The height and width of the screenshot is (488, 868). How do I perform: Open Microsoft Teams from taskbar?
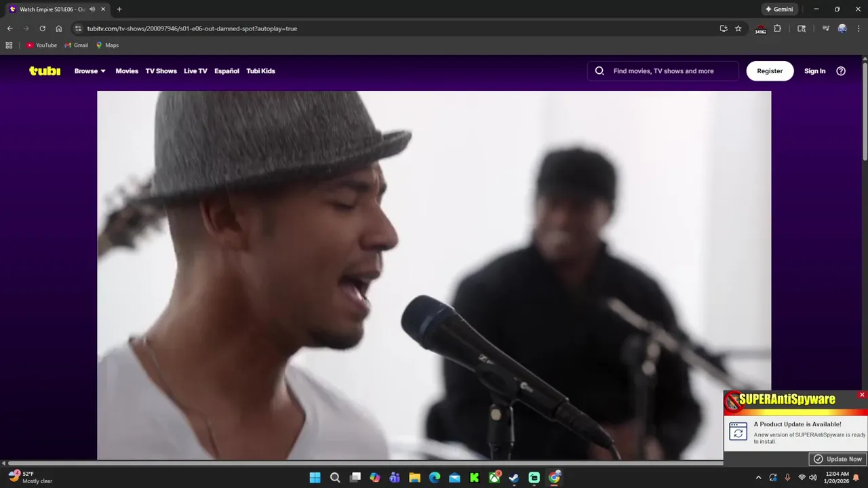pos(395,478)
